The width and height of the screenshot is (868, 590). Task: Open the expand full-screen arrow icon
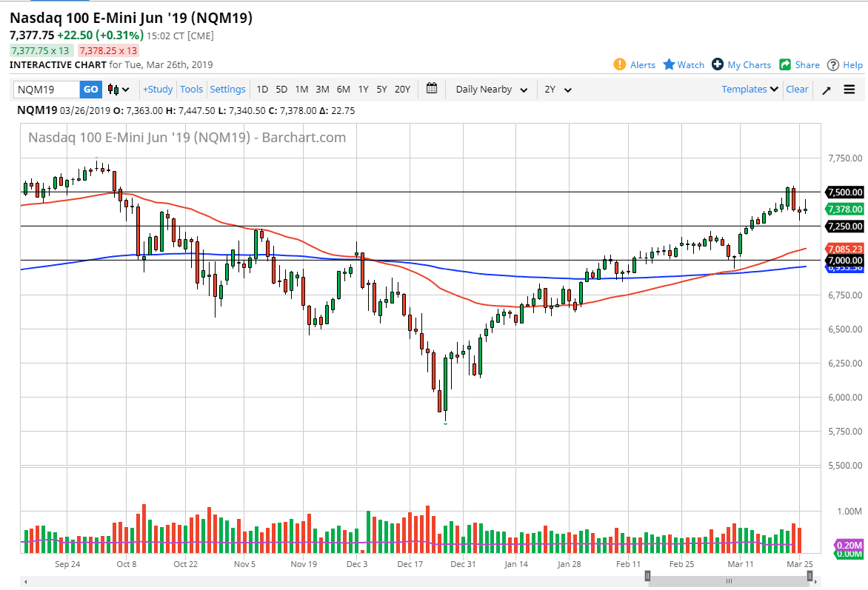coord(828,89)
